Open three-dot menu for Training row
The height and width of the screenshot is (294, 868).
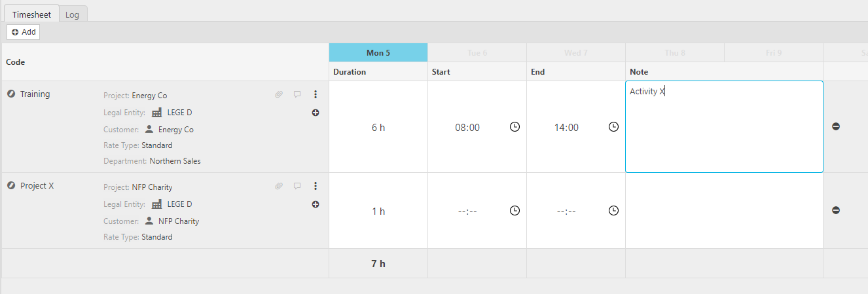pyautogui.click(x=315, y=94)
